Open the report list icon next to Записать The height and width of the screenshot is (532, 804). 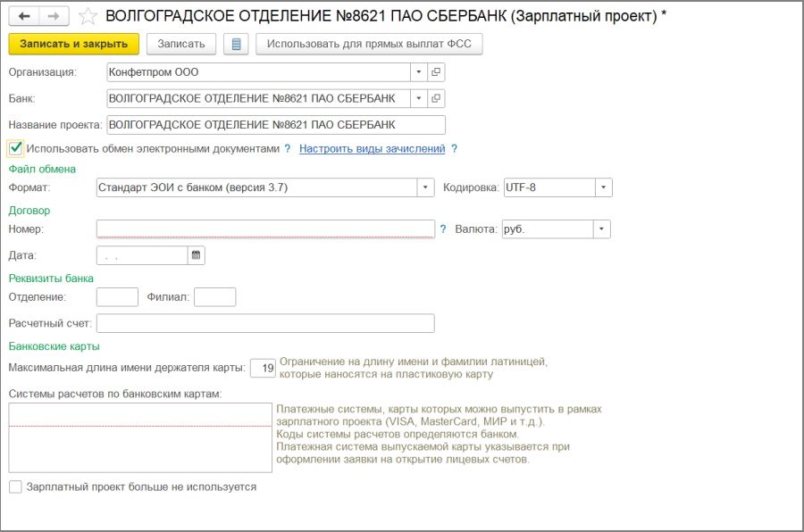pyautogui.click(x=236, y=44)
